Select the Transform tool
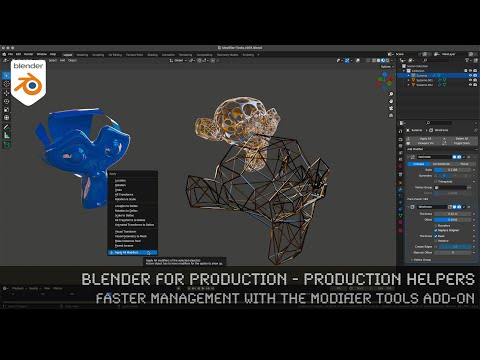This screenshot has width=480, height=360. (6, 118)
